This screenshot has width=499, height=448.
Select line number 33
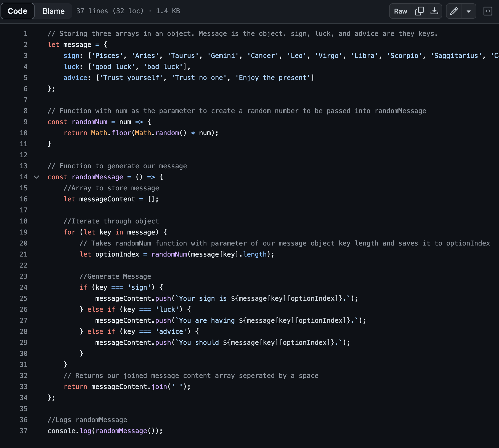coord(23,387)
